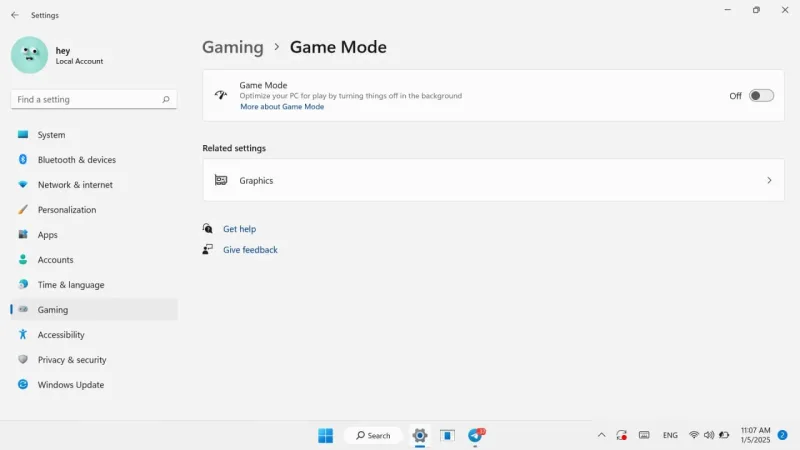Screen dimensions: 800x450
Task: Click the Privacy shield icon
Action: (23, 359)
